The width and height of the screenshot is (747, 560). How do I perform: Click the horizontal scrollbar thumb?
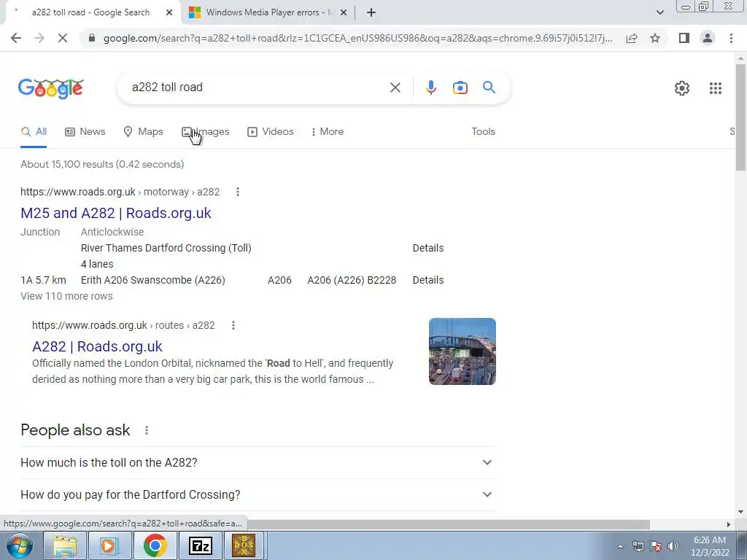pyautogui.click(x=449, y=524)
